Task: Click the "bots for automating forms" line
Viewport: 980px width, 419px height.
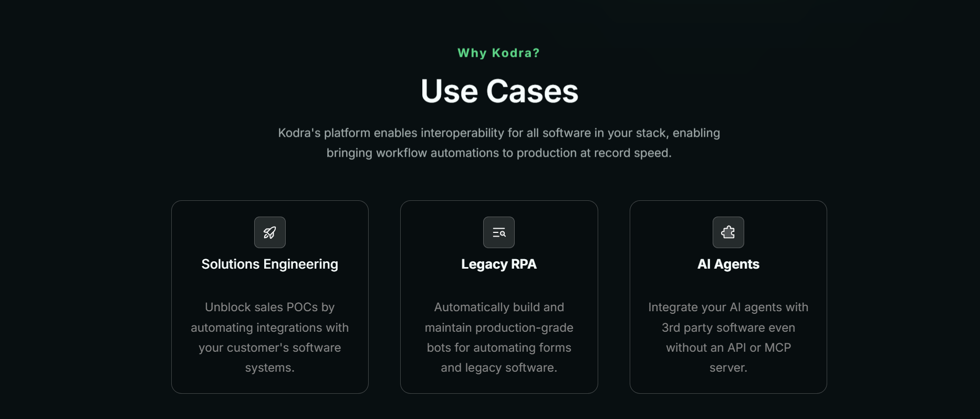Action: [499, 348]
